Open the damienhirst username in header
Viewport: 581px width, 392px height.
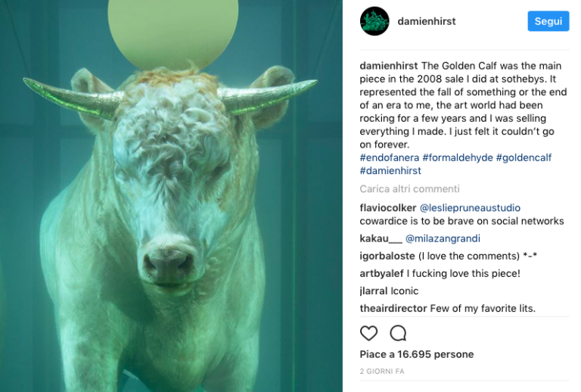(427, 21)
